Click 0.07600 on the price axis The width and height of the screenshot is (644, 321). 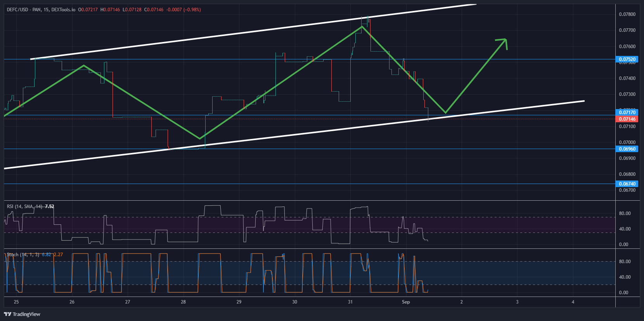627,47
